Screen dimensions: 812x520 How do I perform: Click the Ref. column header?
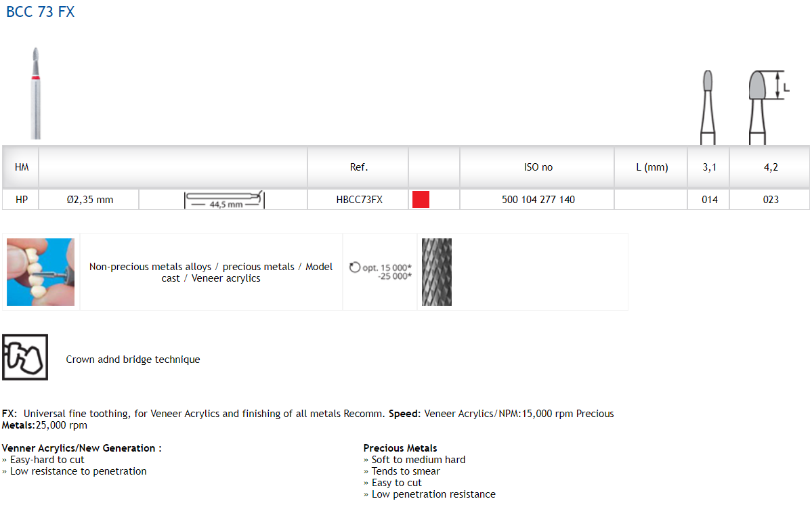tap(359, 167)
